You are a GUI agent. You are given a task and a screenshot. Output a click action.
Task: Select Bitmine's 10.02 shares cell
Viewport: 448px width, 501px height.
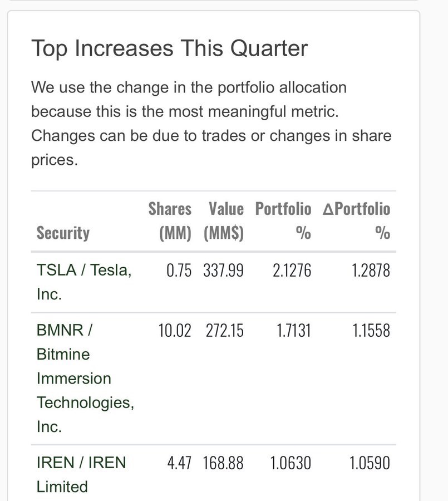174,331
